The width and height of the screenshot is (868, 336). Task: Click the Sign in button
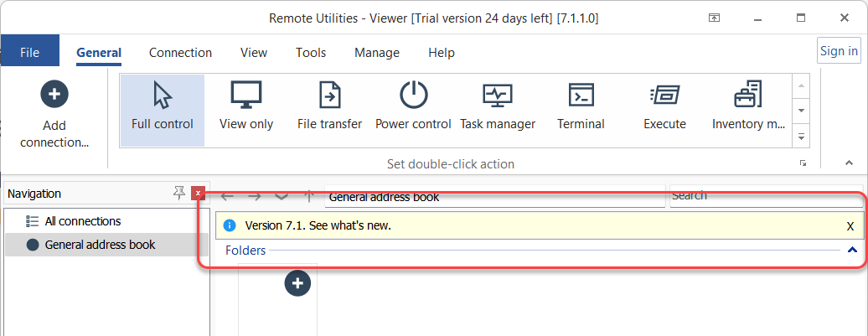click(839, 51)
